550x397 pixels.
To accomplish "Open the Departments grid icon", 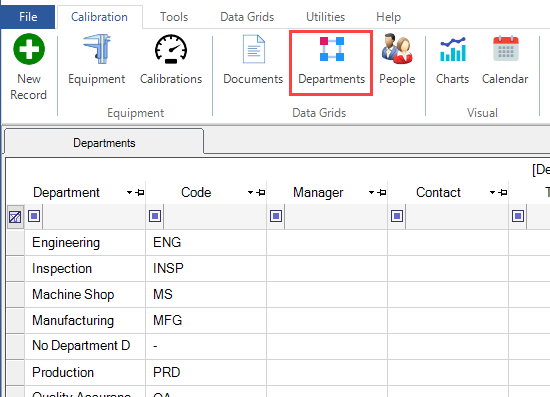I will pyautogui.click(x=331, y=49).
